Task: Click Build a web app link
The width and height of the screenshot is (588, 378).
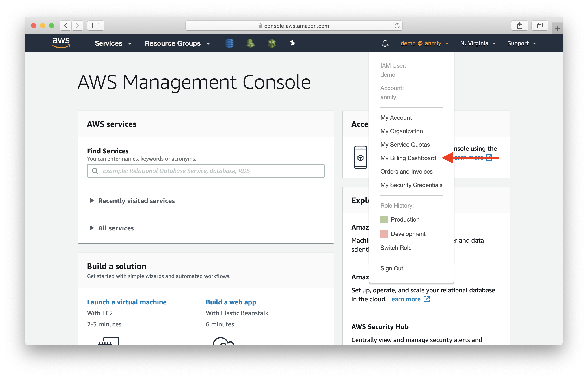Action: tap(231, 302)
